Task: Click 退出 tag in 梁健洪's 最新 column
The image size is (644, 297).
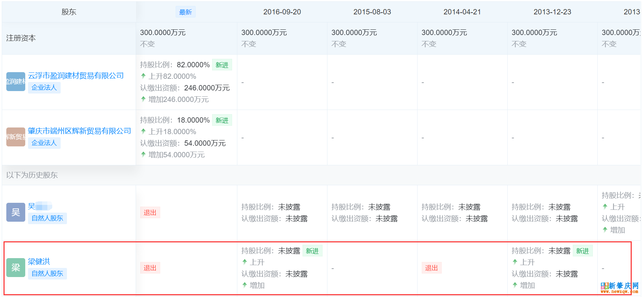Action: pyautogui.click(x=150, y=268)
